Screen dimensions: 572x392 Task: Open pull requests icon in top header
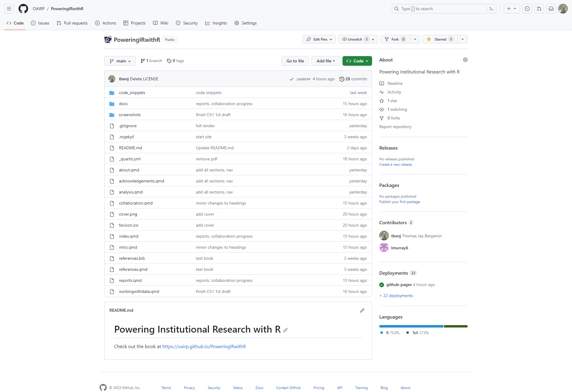click(x=539, y=9)
